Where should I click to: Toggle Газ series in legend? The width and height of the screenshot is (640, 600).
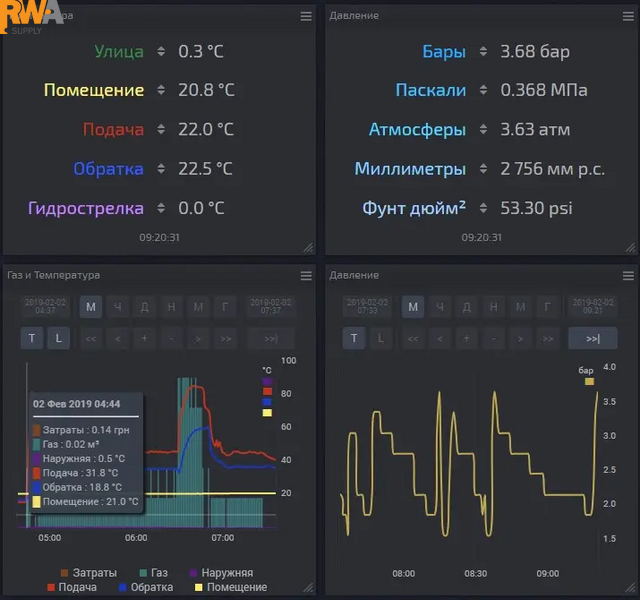click(153, 573)
